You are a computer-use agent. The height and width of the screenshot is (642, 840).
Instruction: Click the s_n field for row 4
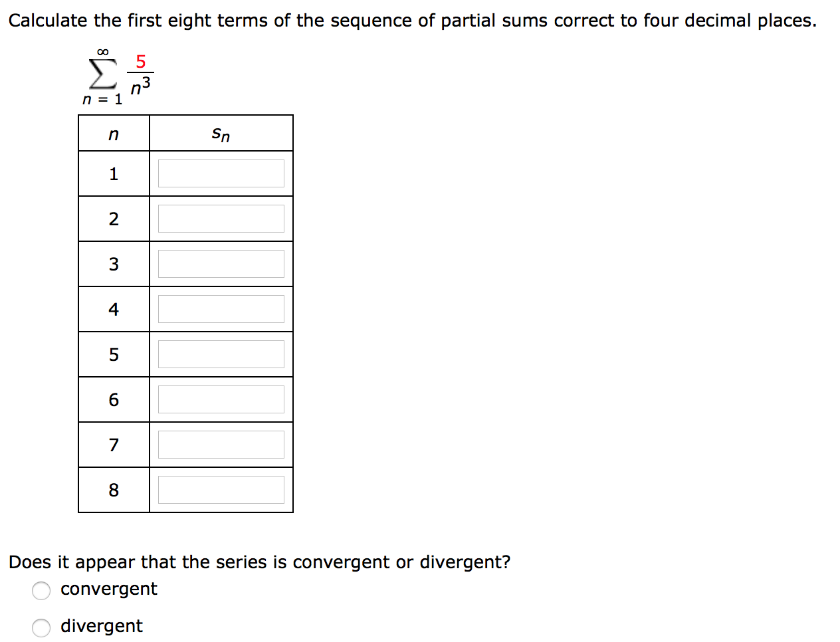[221, 309]
